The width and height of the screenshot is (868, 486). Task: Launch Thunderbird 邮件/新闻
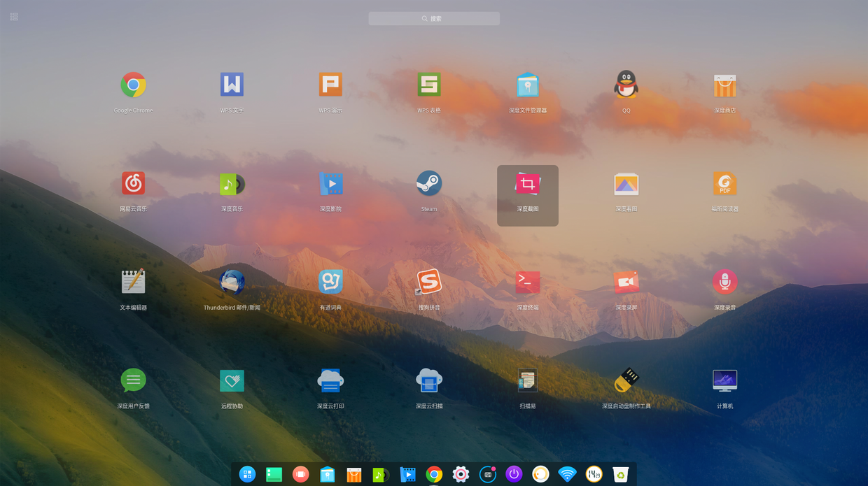click(x=232, y=282)
